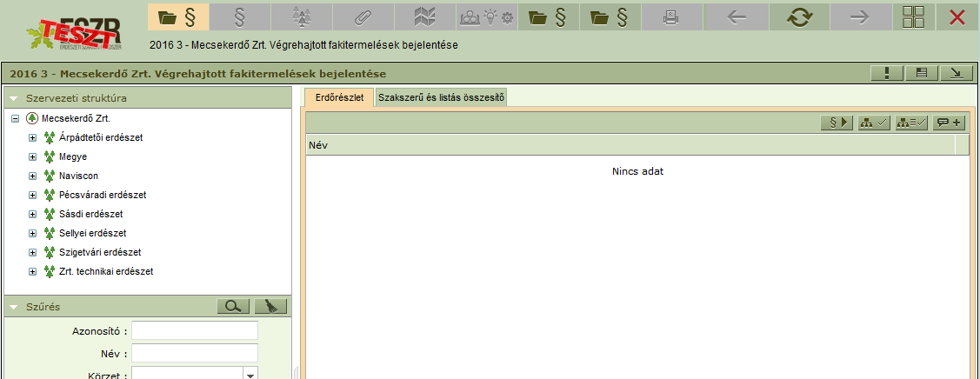Image resolution: width=980 pixels, height=379 pixels.
Task: Go forward with the right arrow icon
Action: point(861,17)
